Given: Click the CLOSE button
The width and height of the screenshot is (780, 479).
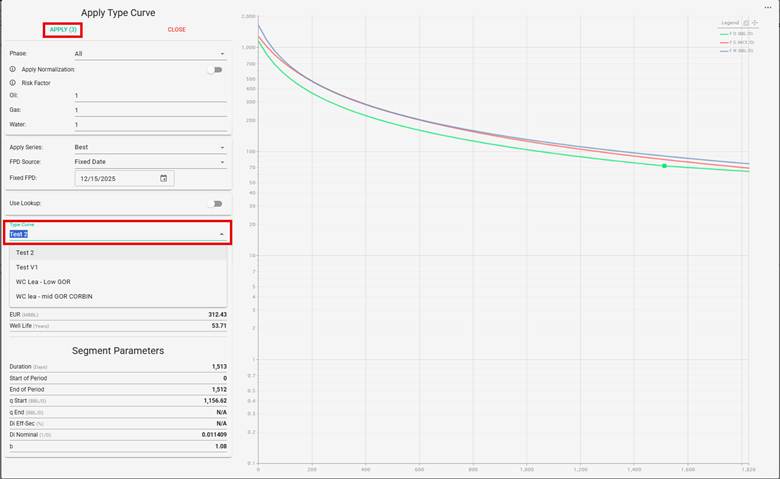Looking at the screenshot, I should coord(177,30).
